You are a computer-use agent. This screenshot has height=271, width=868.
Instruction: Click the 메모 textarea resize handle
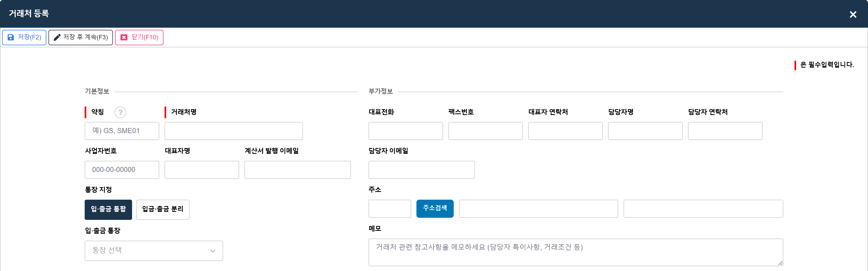point(780,263)
